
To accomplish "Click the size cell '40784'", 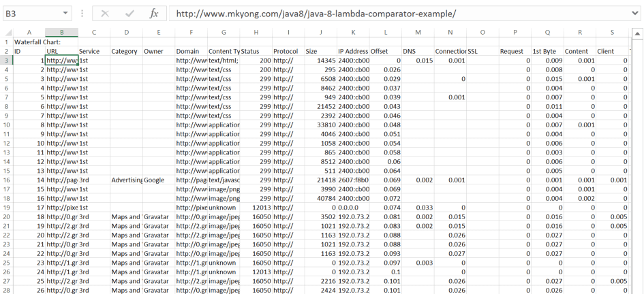I will pos(321,198).
